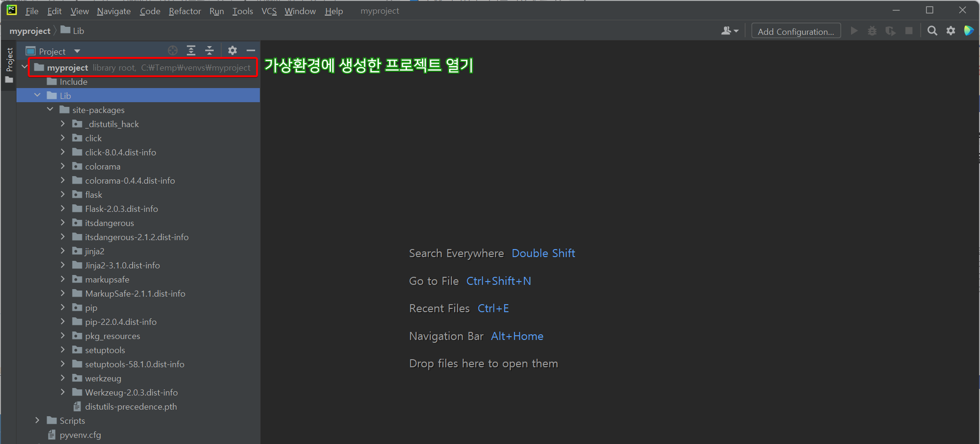Open the View menu

tap(80, 11)
